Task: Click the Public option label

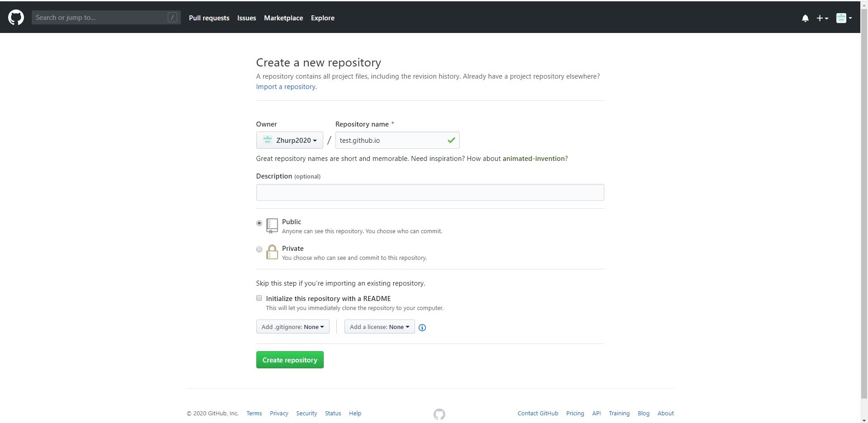Action: [292, 222]
